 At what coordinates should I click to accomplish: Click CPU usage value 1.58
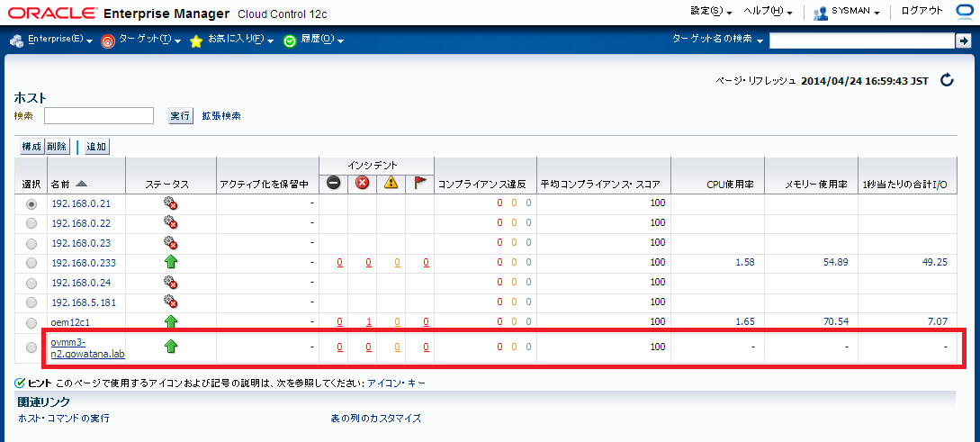[744, 263]
